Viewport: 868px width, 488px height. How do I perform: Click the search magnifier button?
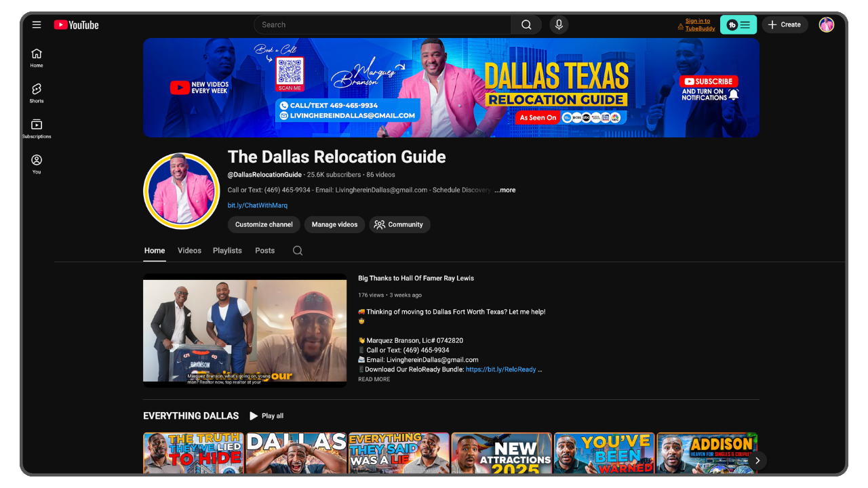(x=526, y=25)
